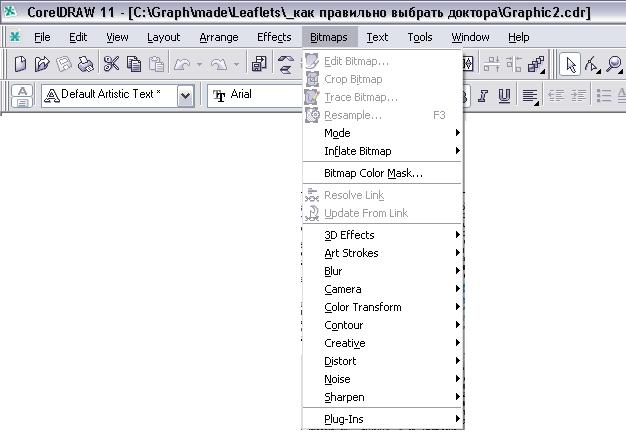Viewport: 626px width, 440px height.
Task: Select the Pick arrow tool
Action: click(x=571, y=64)
